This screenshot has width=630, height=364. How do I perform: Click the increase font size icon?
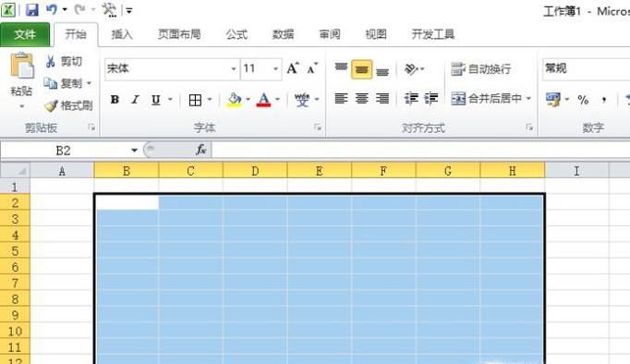(x=293, y=68)
